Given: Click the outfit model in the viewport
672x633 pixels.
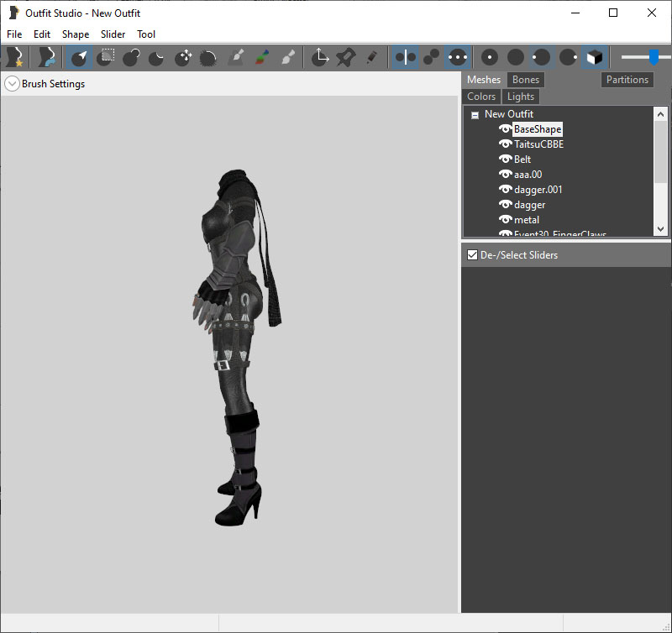Looking at the screenshot, I should [236, 347].
